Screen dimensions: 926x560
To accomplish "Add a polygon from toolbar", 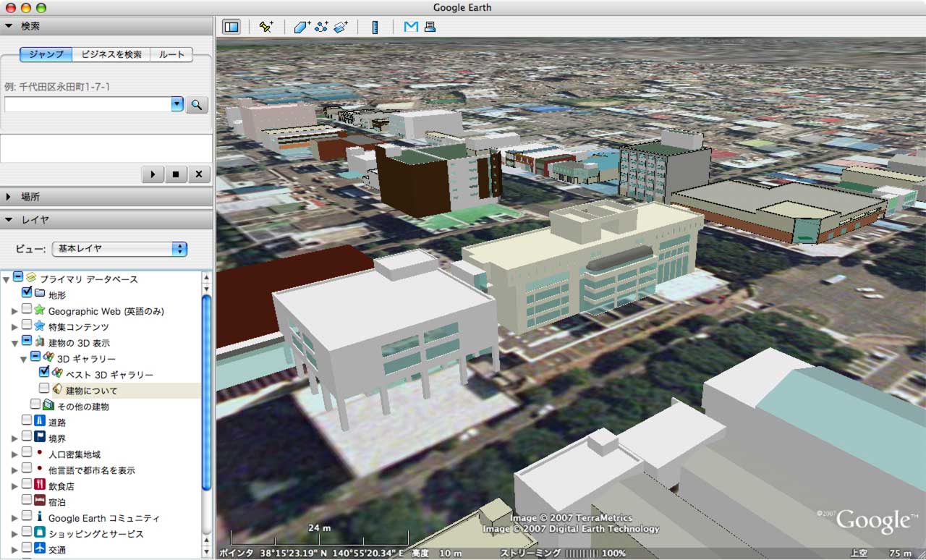I will [x=302, y=27].
